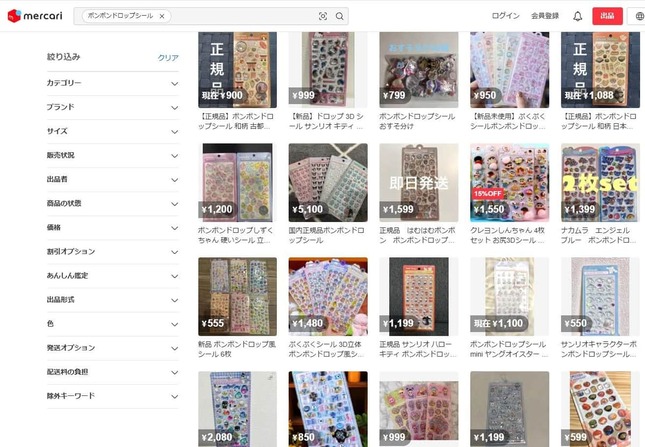
Task: Open image search camera icon
Action: (323, 16)
